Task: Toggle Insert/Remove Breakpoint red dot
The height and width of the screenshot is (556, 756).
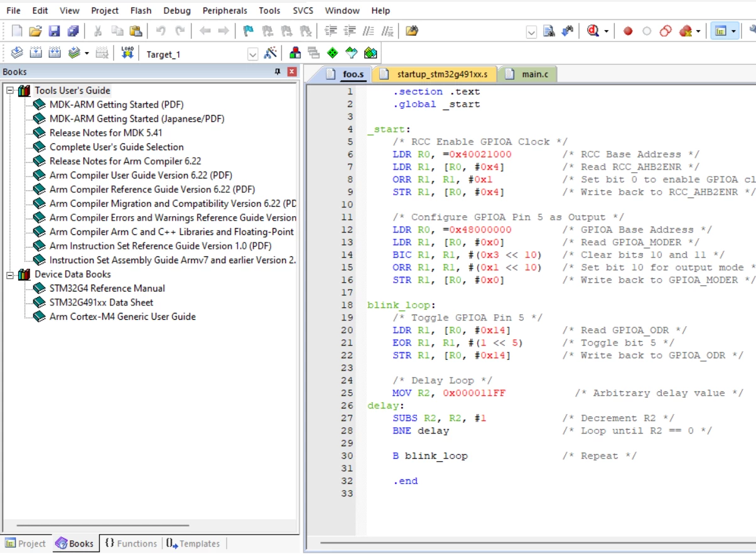Action: [628, 31]
